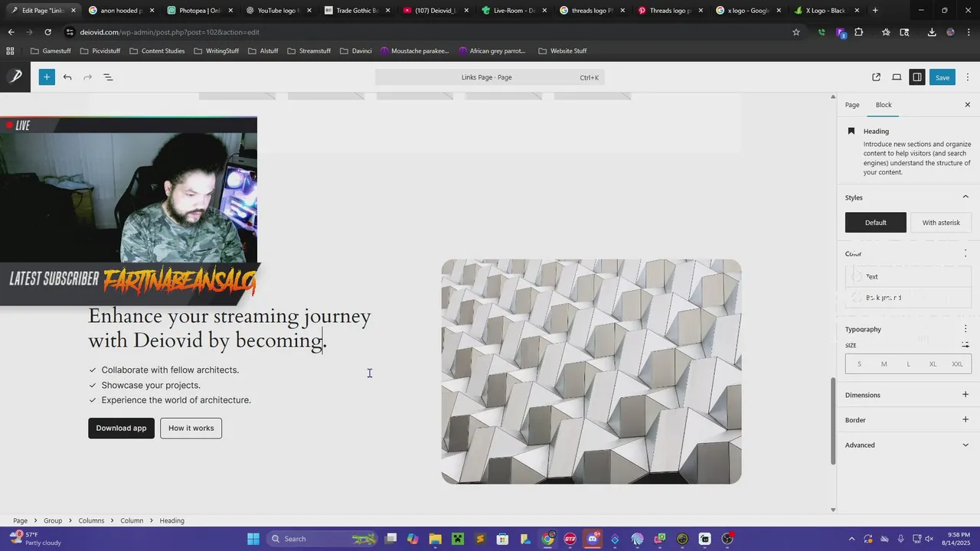The width and height of the screenshot is (980, 551).
Task: Toggle custom font size control
Action: [965, 345]
